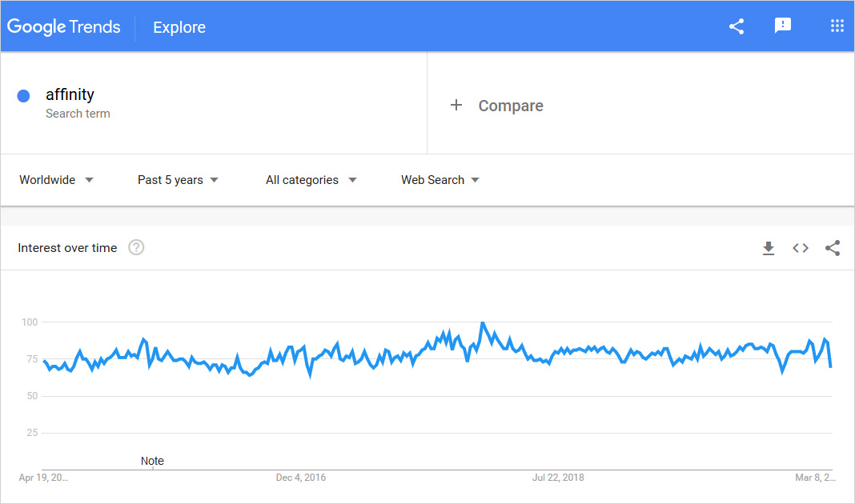The width and height of the screenshot is (855, 504).
Task: Click the Interest over time heading
Action: click(x=67, y=248)
